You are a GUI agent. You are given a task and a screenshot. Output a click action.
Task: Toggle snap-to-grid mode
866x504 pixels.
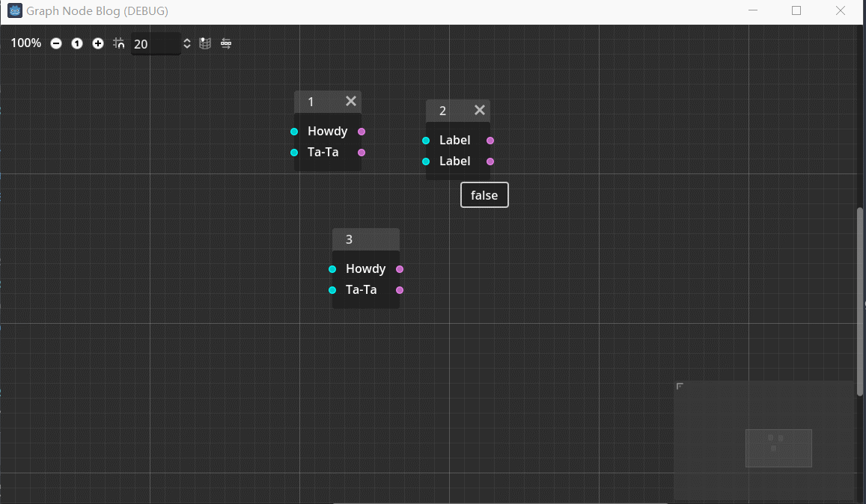(x=118, y=43)
